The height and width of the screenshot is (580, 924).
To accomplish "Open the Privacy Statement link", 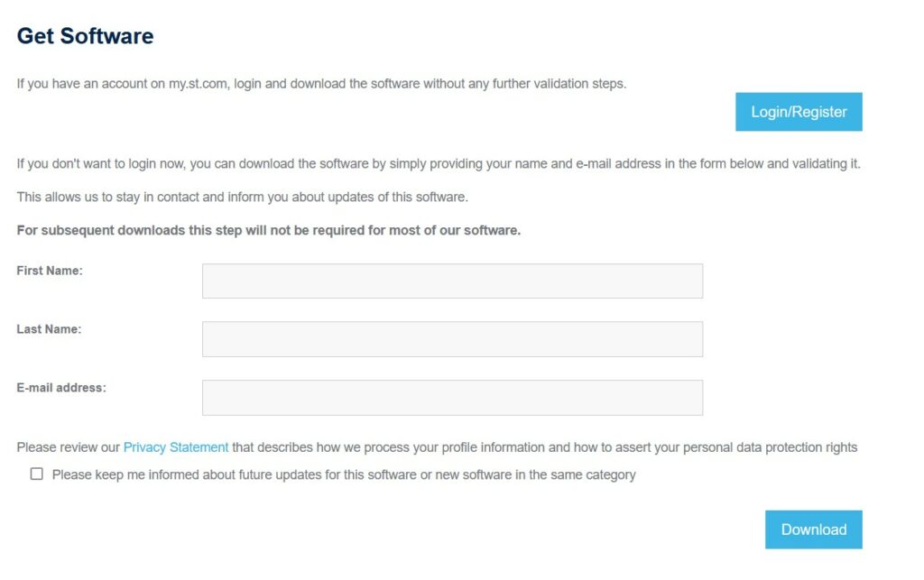I will pos(176,447).
